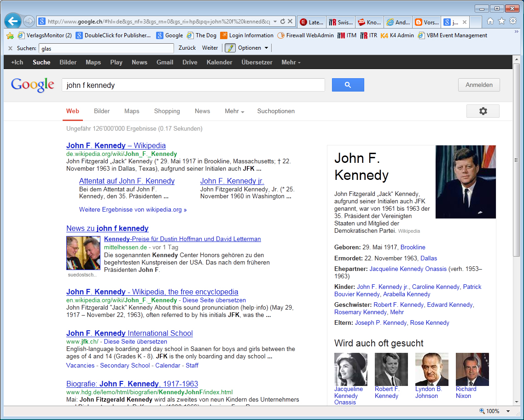This screenshot has width=524, height=420.
Task: Open the Firewall WebAdmin bookmark
Action: tap(305, 35)
